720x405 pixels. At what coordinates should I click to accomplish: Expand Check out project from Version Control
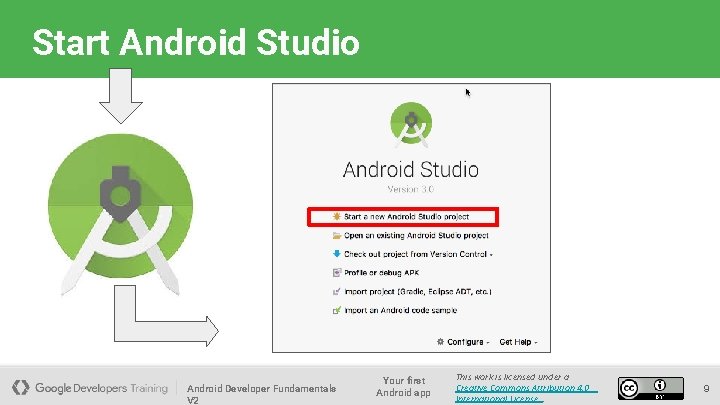point(418,254)
